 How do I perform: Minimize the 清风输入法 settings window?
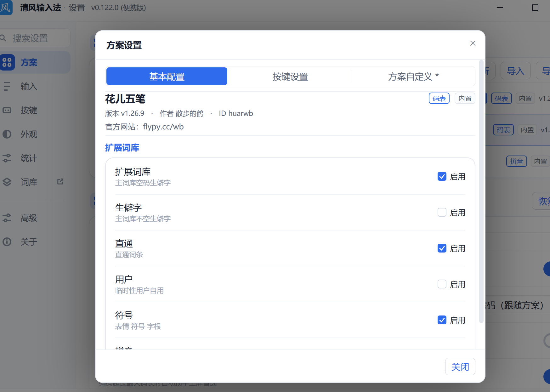click(500, 8)
